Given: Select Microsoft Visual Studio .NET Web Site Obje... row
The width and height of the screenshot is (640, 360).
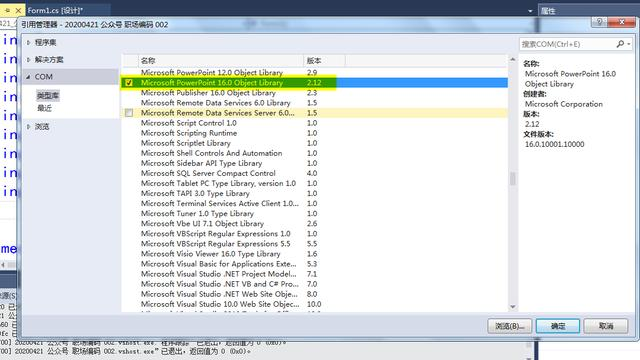Looking at the screenshot, I should point(314,294).
